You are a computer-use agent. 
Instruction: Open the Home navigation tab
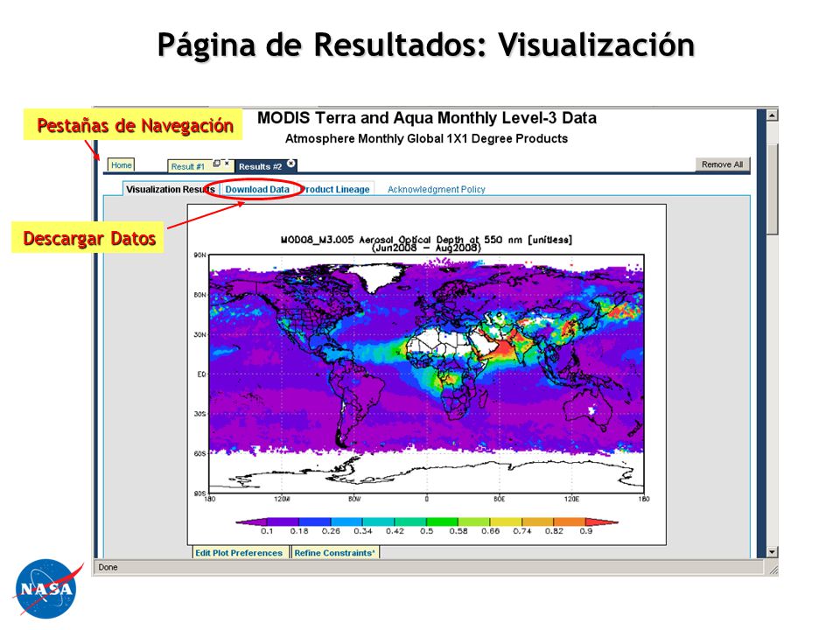coord(121,165)
